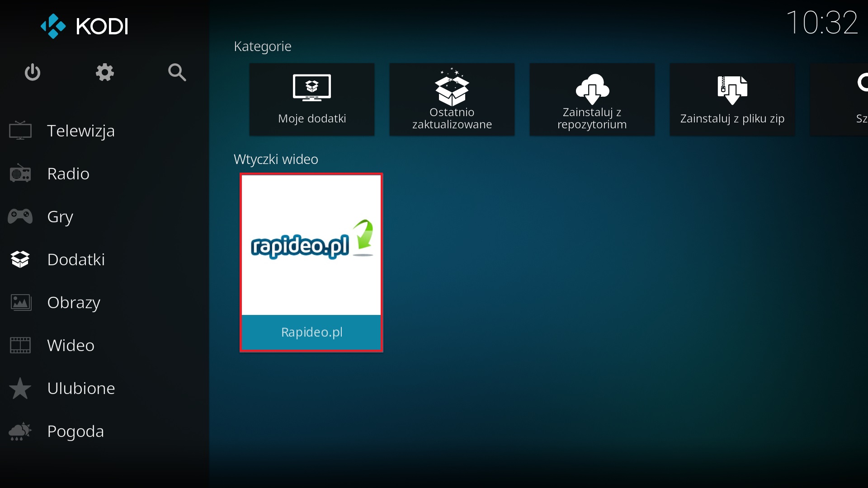Click the Wtyczki wideo heading
The width and height of the screenshot is (868, 488).
pos(276,160)
